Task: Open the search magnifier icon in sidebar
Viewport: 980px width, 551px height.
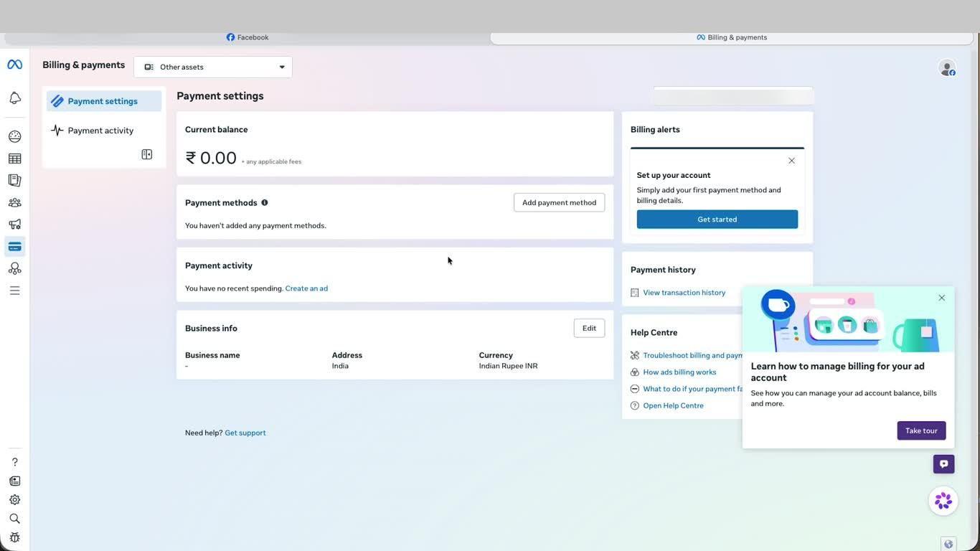Action: (x=14, y=519)
